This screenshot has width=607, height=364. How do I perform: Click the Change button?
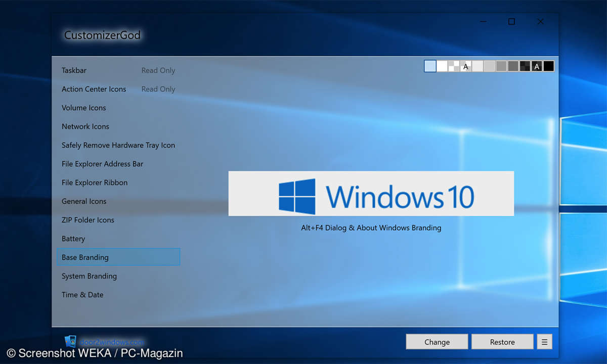(437, 342)
